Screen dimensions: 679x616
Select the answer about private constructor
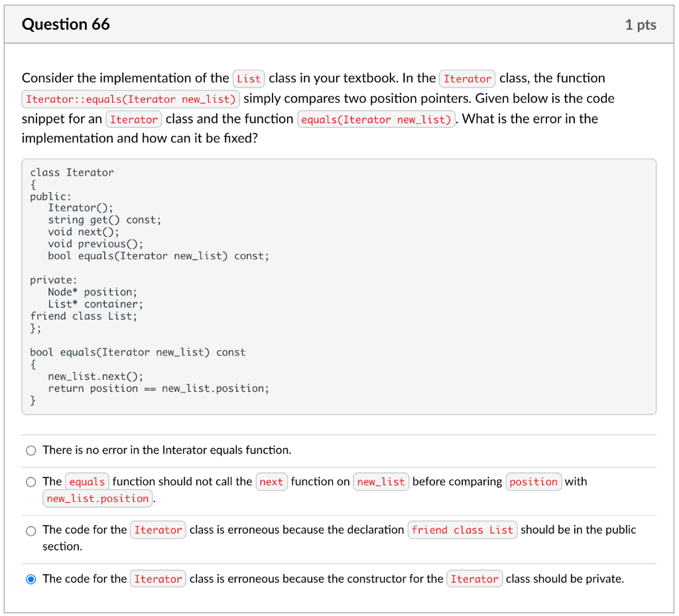31,579
